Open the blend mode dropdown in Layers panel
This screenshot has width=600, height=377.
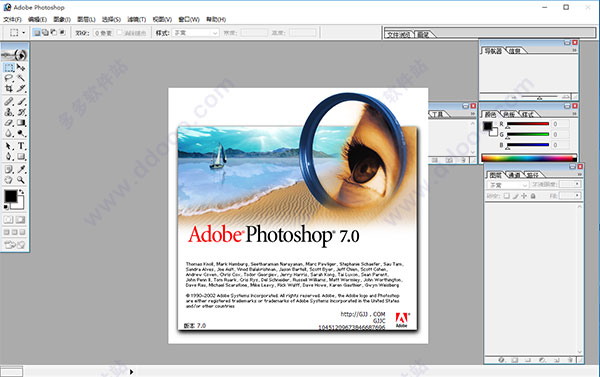tap(507, 184)
